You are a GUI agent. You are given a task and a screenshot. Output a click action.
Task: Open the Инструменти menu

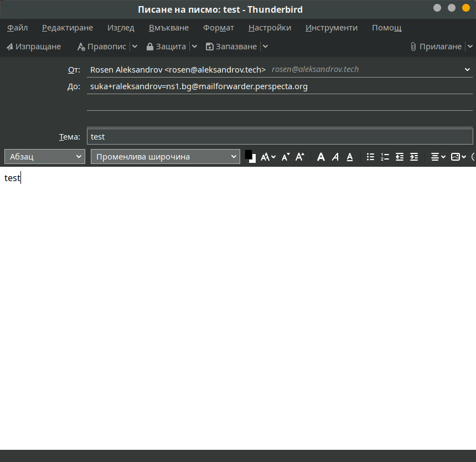coord(331,28)
